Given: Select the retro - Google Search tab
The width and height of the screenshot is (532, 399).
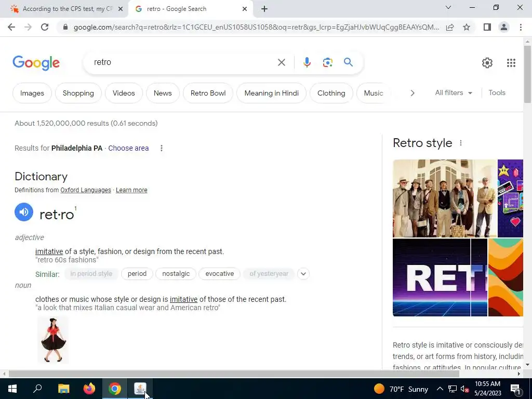Looking at the screenshot, I should click(191, 9).
